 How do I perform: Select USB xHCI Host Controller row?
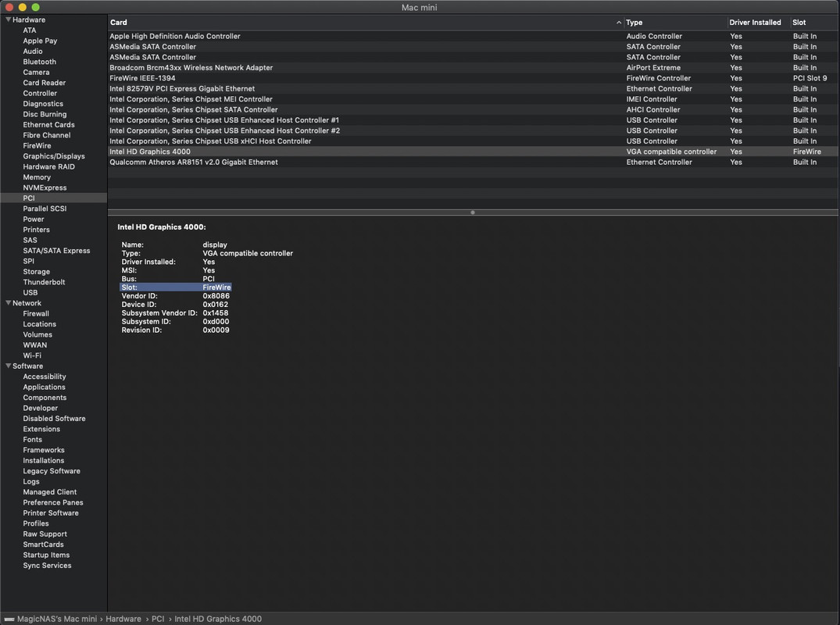(473, 141)
